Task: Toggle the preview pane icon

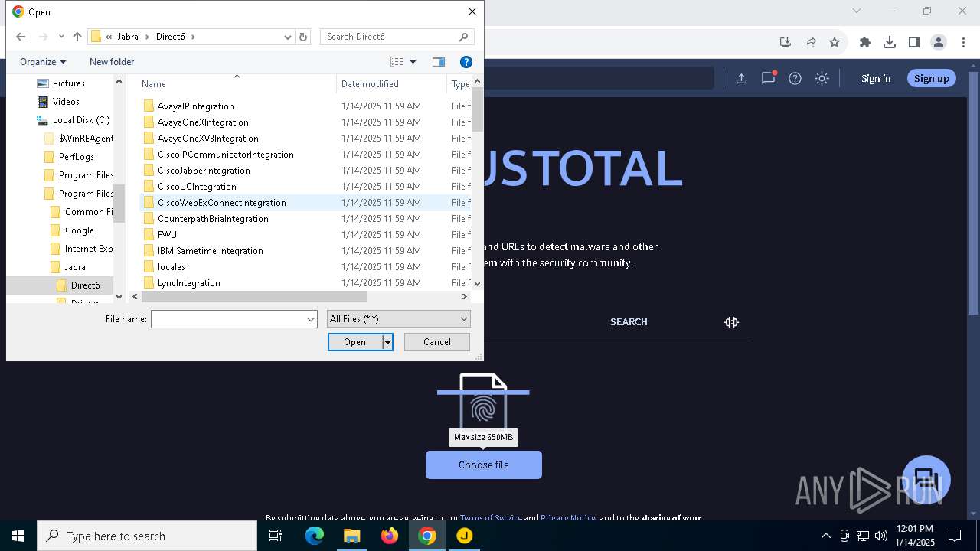Action: click(439, 62)
